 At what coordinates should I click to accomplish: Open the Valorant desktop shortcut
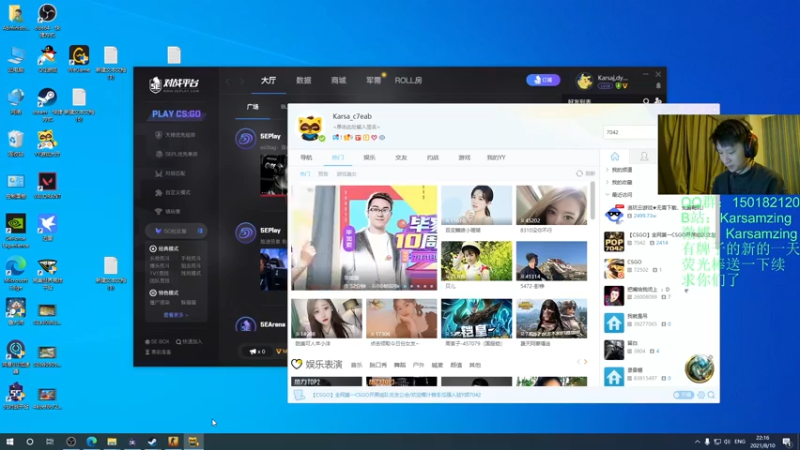click(x=47, y=182)
